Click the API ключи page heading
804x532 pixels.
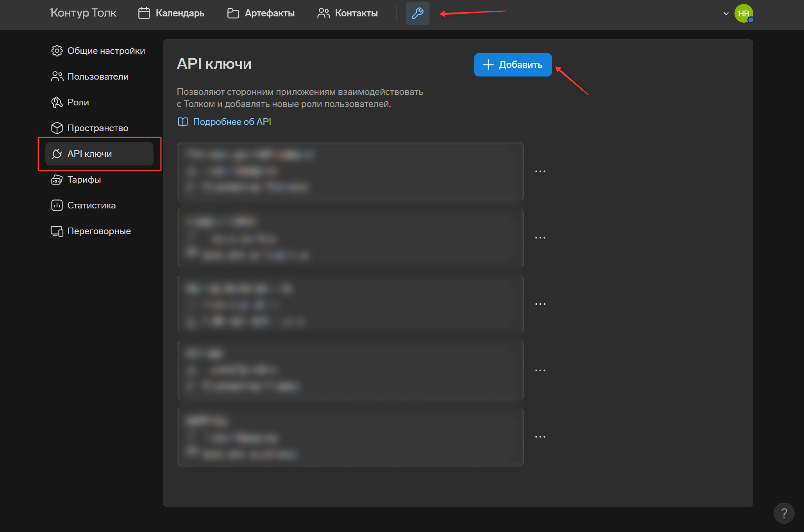tap(214, 64)
